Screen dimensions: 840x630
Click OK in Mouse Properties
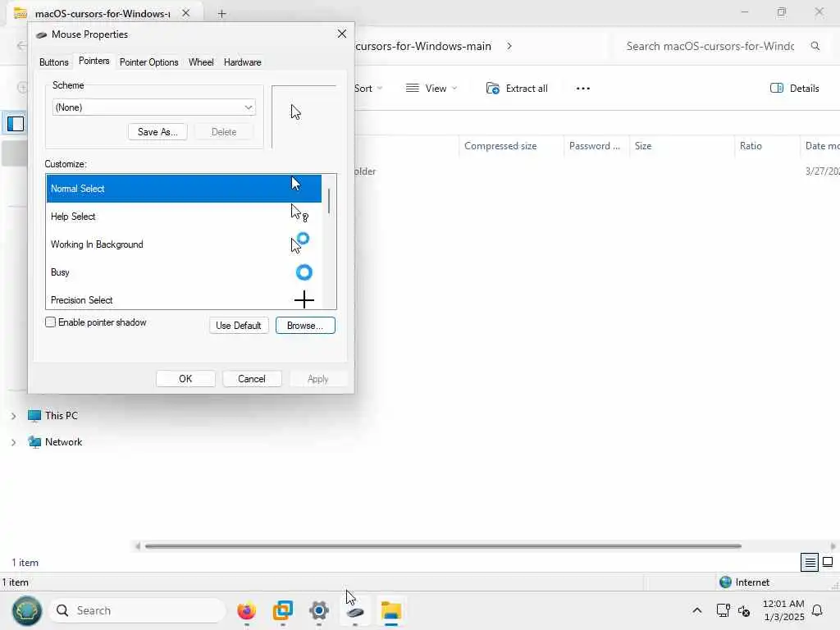pos(185,379)
